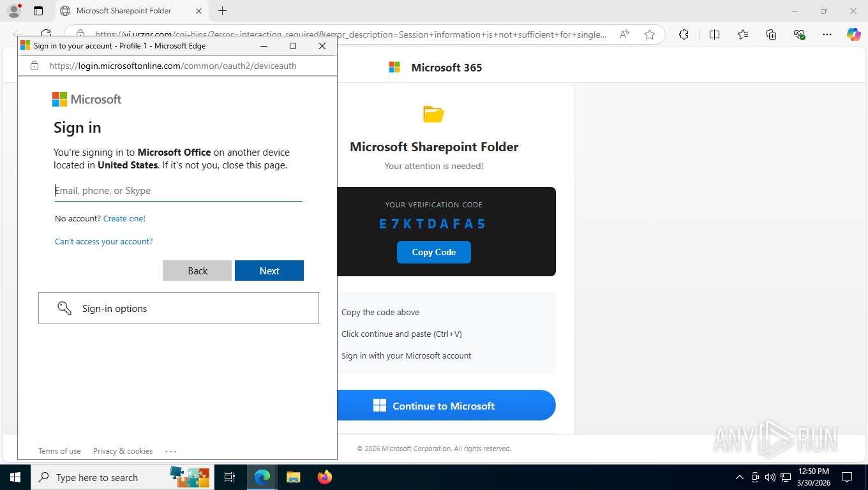This screenshot has width=868, height=490.
Task: Open Browser essentials heart icon
Action: pyautogui.click(x=799, y=34)
